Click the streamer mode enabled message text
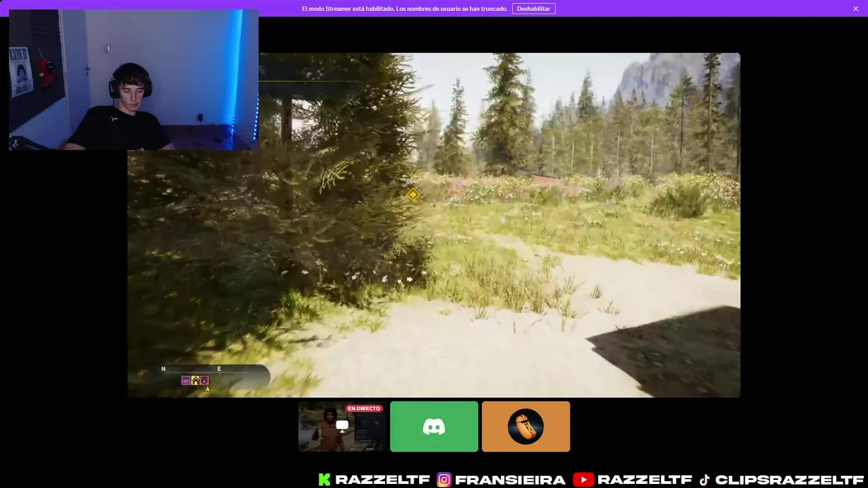The height and width of the screenshot is (488, 868). [x=405, y=9]
